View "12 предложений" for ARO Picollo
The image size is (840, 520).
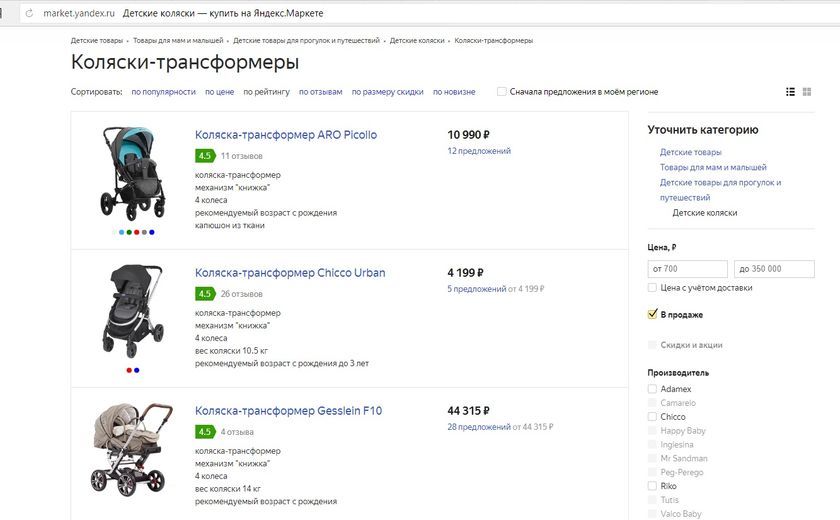pos(479,151)
